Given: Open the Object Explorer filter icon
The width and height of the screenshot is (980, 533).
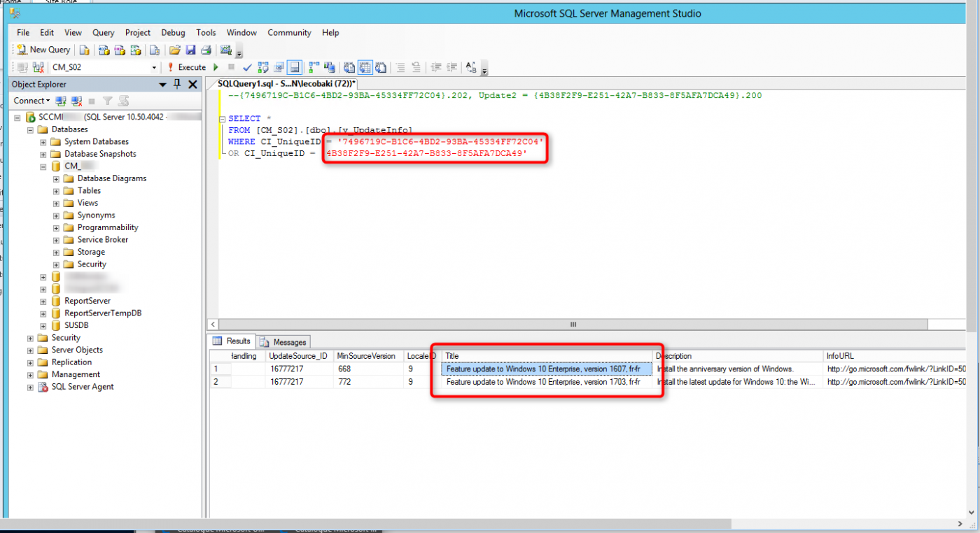Looking at the screenshot, I should pyautogui.click(x=107, y=100).
